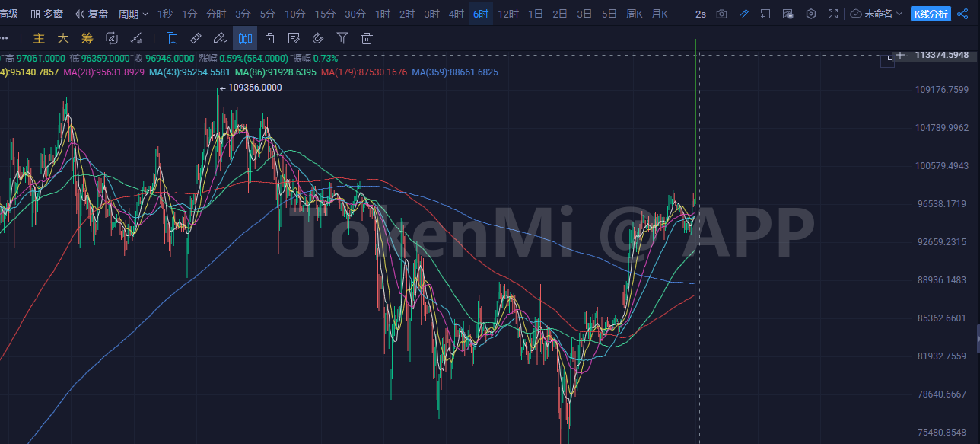
Task: Switch to the 10分 timeframe
Action: point(295,14)
